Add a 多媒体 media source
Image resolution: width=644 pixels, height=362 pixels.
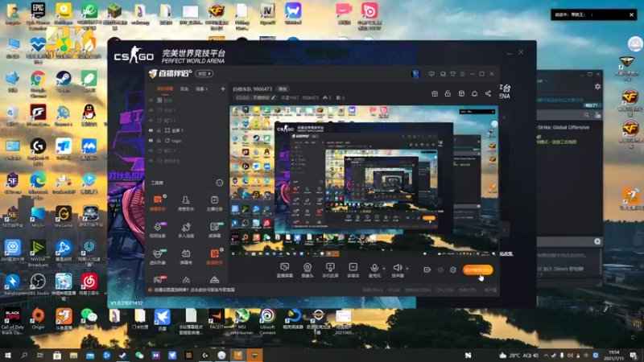353,270
